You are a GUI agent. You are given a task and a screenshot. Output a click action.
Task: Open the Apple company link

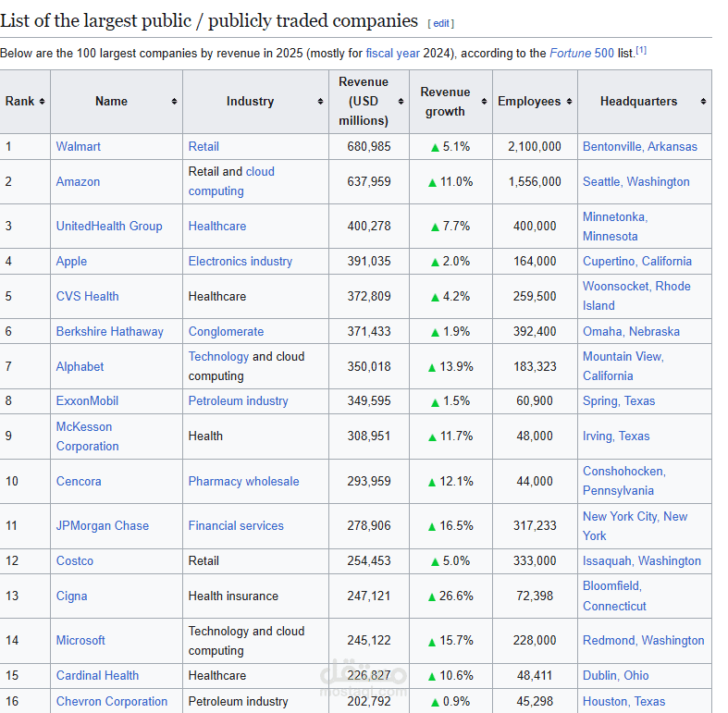click(71, 262)
